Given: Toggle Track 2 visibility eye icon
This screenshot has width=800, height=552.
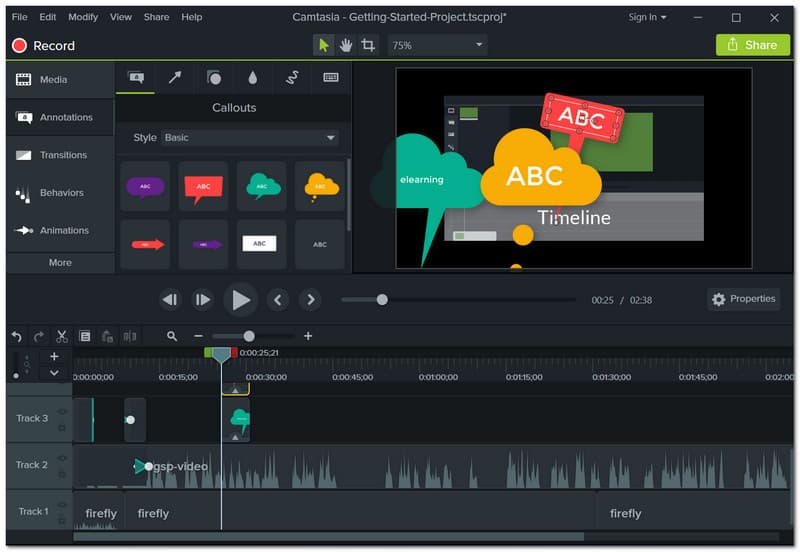Looking at the screenshot, I should tap(62, 458).
